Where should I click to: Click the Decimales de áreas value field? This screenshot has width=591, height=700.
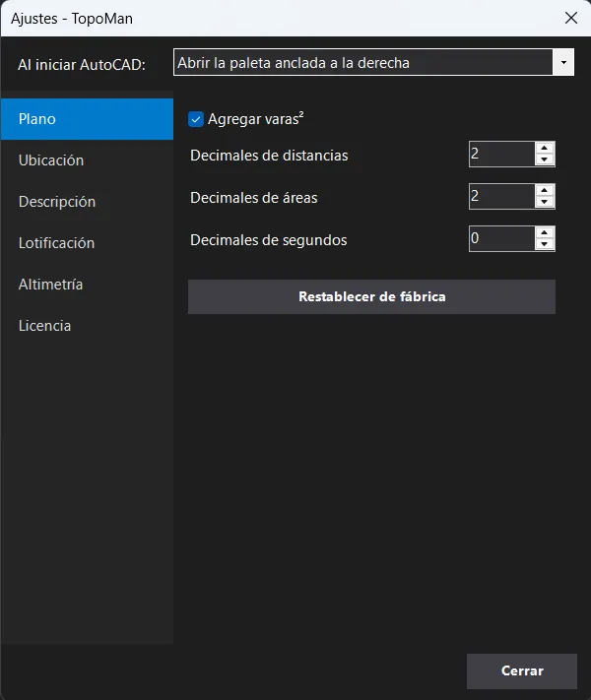point(501,197)
